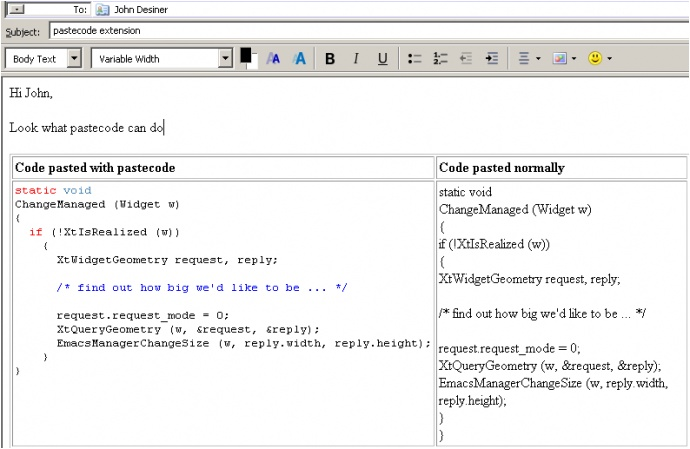Open the white background color swatch
The height and width of the screenshot is (449, 690).
coord(253,64)
